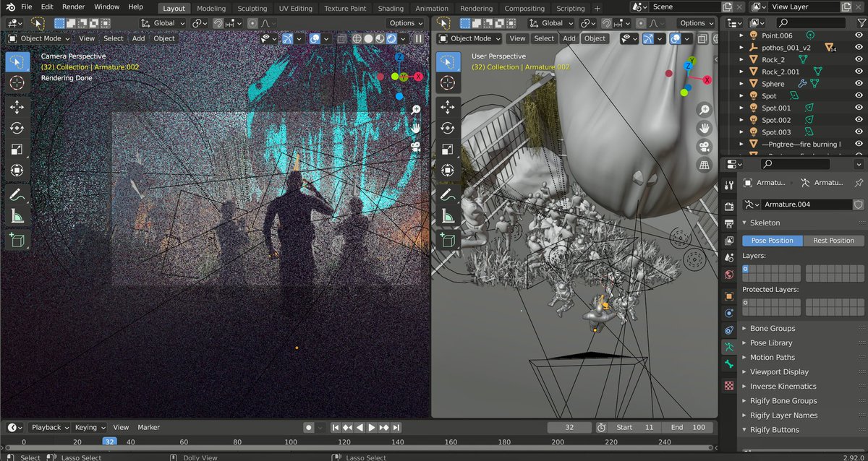The height and width of the screenshot is (461, 868).
Task: Select the Annotate tool in right viewport
Action: click(447, 195)
